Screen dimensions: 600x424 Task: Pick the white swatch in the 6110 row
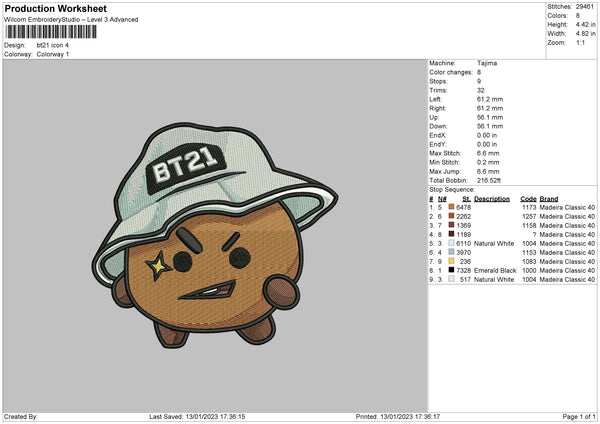click(x=451, y=243)
